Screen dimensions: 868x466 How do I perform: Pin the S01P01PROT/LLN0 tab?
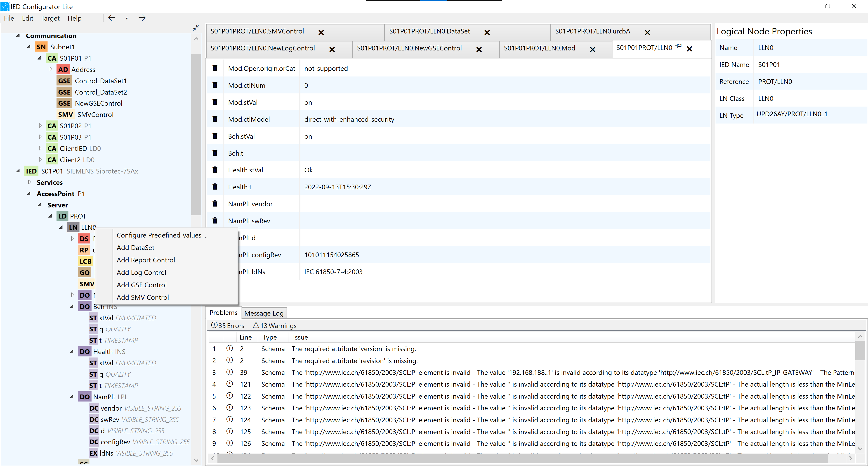pyautogui.click(x=679, y=46)
